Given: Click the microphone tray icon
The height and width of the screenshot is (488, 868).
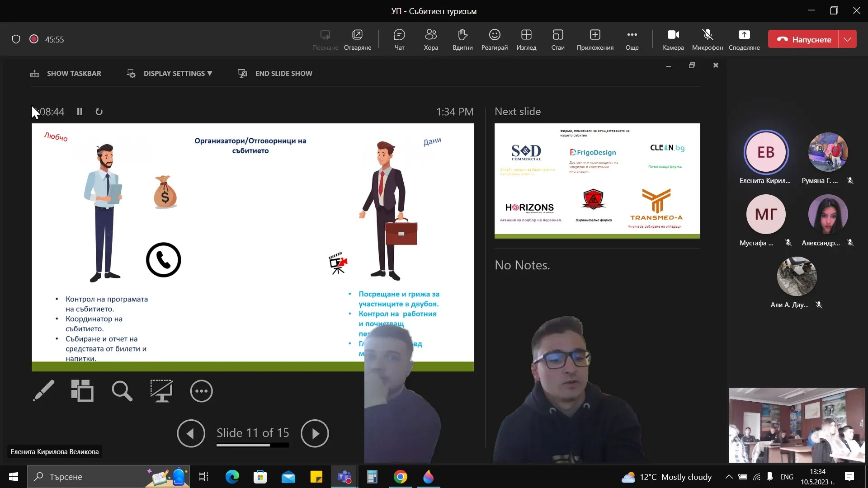Looking at the screenshot, I should (770, 477).
